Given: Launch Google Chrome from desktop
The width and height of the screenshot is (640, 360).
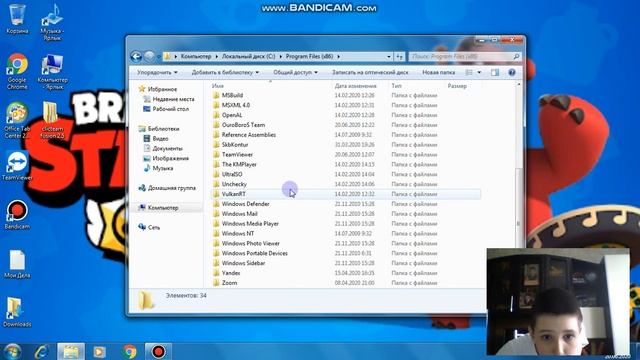Looking at the screenshot, I should (17, 71).
